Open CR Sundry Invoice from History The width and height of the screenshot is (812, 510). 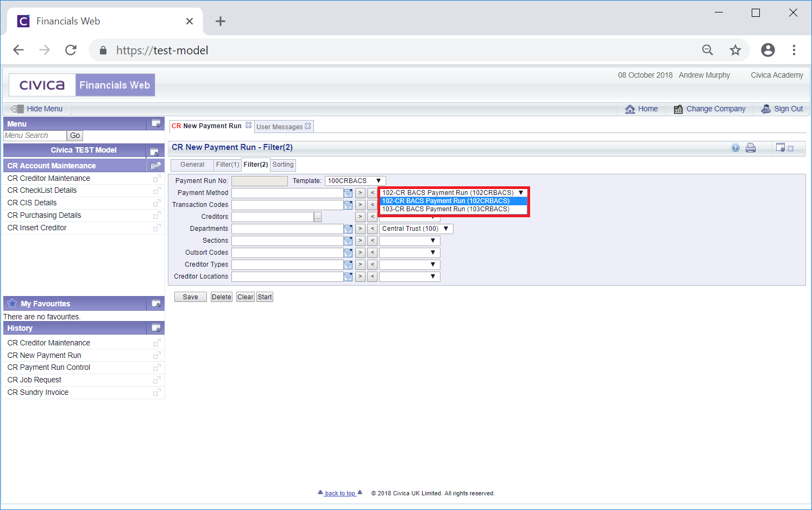click(x=38, y=392)
